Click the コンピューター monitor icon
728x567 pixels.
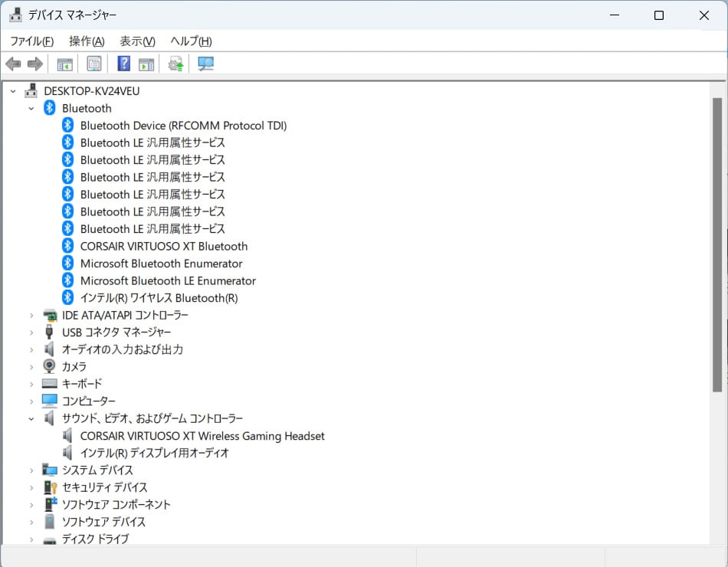point(50,401)
